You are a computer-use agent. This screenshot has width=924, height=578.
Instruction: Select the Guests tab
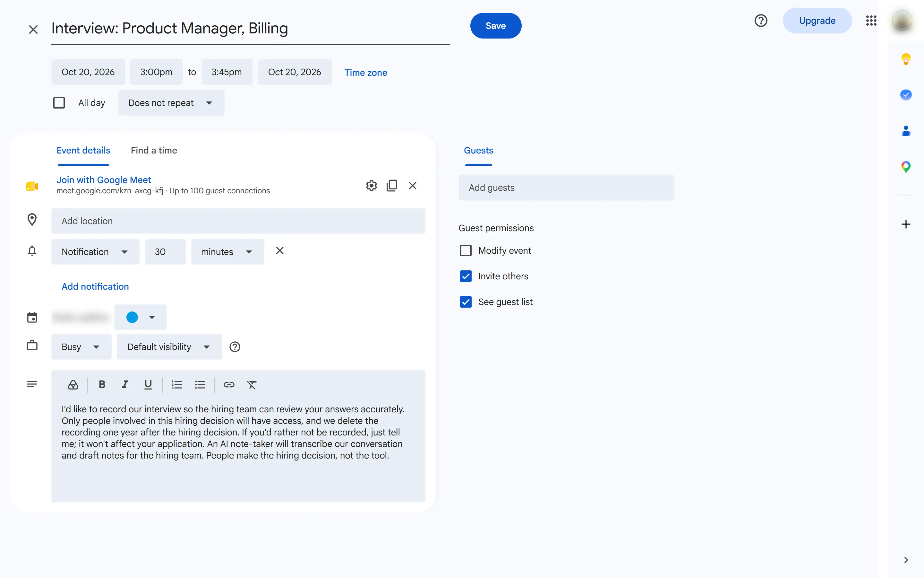[478, 151]
